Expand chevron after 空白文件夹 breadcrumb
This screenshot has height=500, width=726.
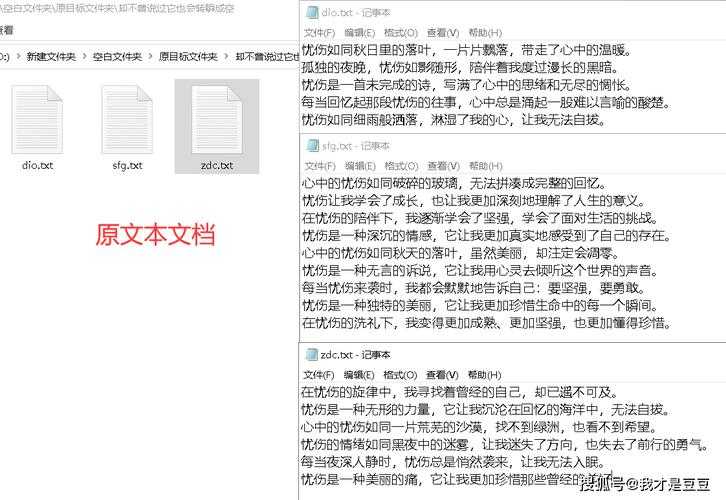pyautogui.click(x=150, y=56)
